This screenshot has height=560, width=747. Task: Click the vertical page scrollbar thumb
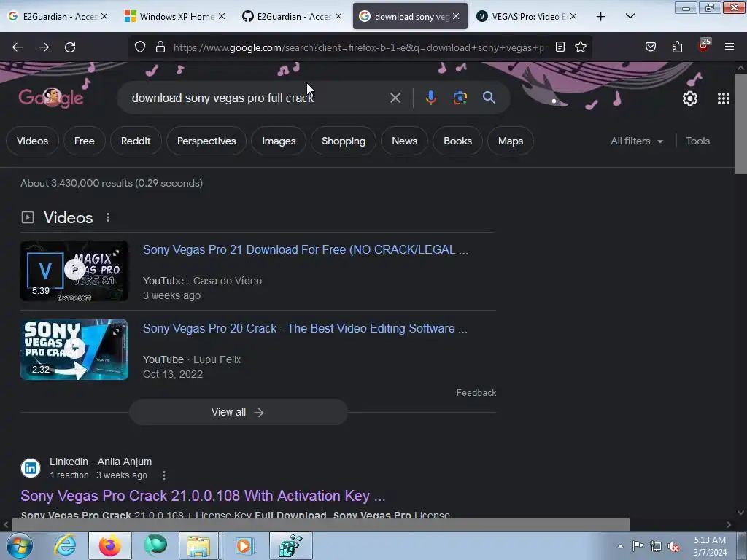point(740,124)
